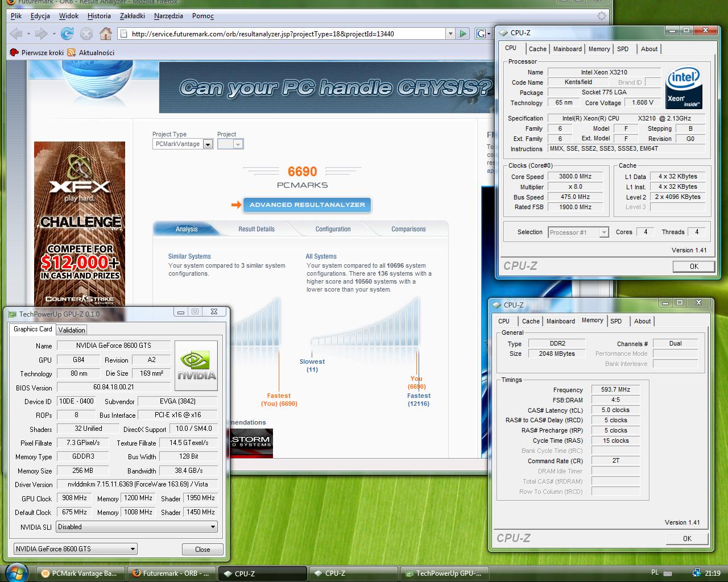This screenshot has height=582, width=728.
Task: Click the Bus Speed 475.0 MHz value
Action: click(x=576, y=197)
